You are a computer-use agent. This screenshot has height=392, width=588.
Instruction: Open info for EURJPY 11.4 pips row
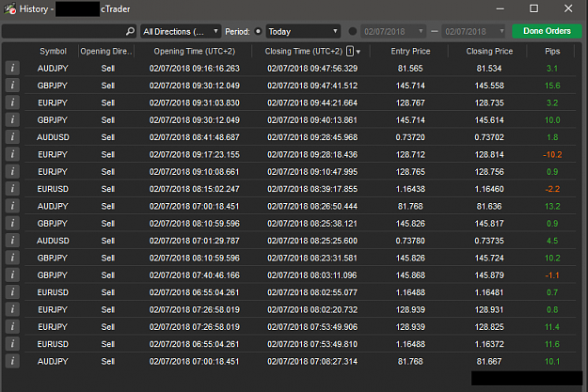pos(12,327)
